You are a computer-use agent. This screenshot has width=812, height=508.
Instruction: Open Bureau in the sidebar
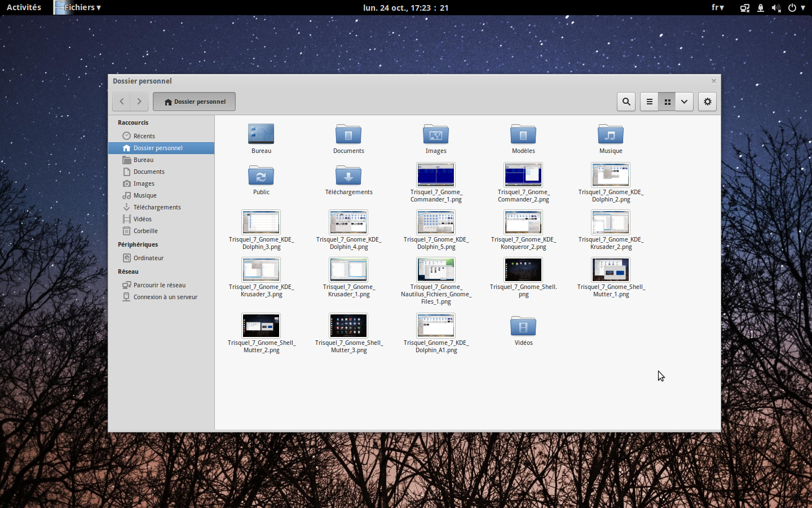(x=161, y=160)
